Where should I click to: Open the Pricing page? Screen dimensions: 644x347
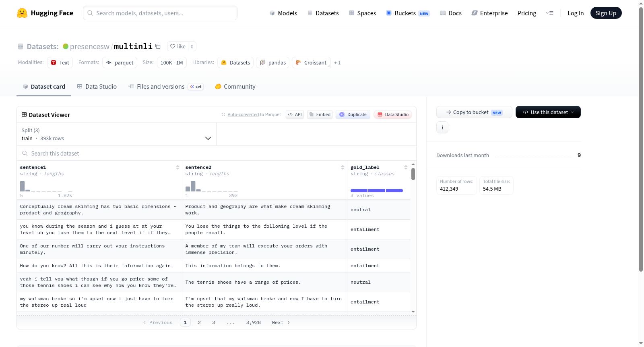(527, 13)
